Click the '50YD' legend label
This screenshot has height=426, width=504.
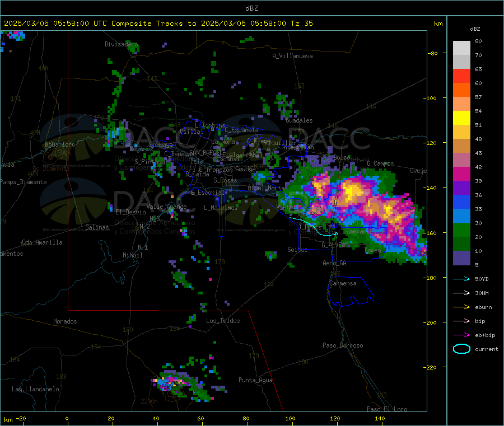point(482,279)
